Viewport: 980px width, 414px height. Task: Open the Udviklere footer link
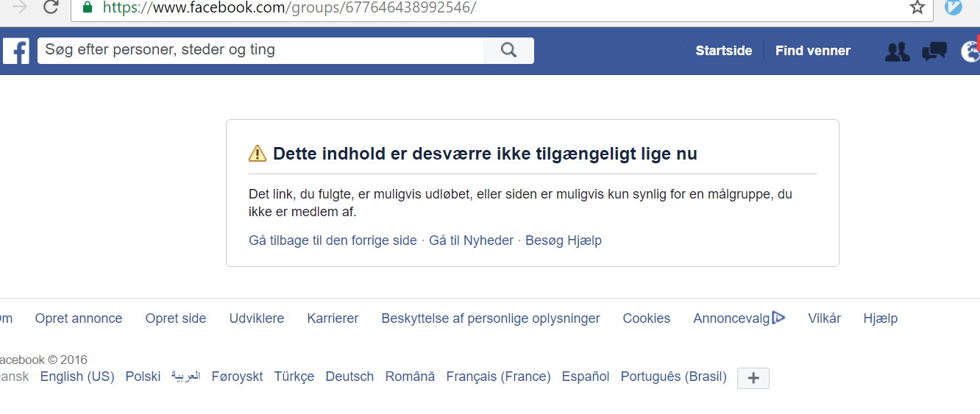pyautogui.click(x=257, y=318)
